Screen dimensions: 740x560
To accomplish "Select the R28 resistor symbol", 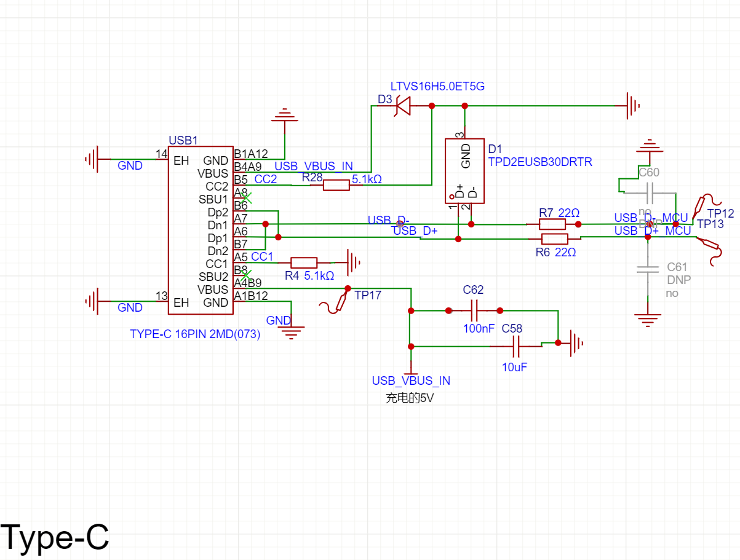I will tap(336, 185).
